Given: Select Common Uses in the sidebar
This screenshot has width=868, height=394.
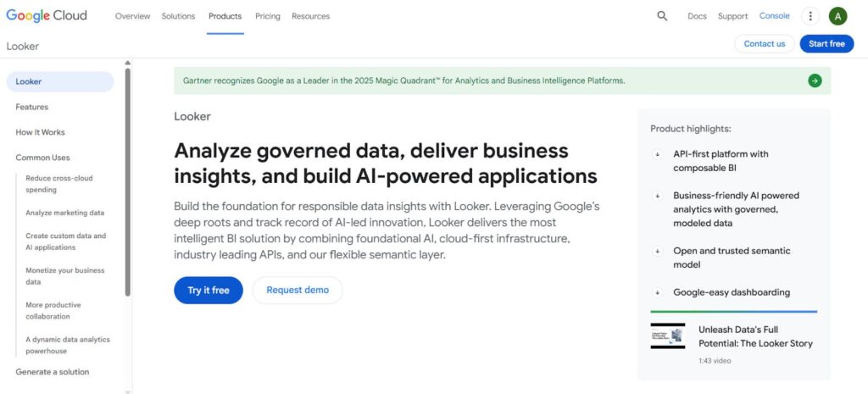Looking at the screenshot, I should point(42,158).
